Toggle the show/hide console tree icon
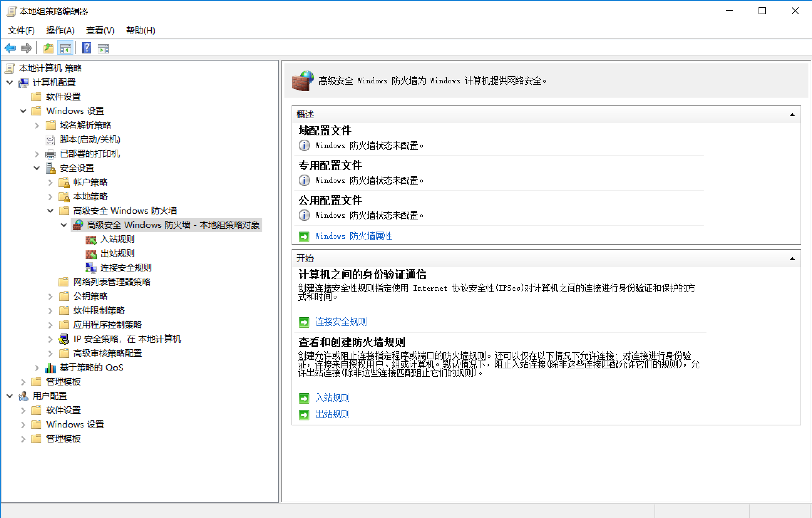 pos(65,48)
